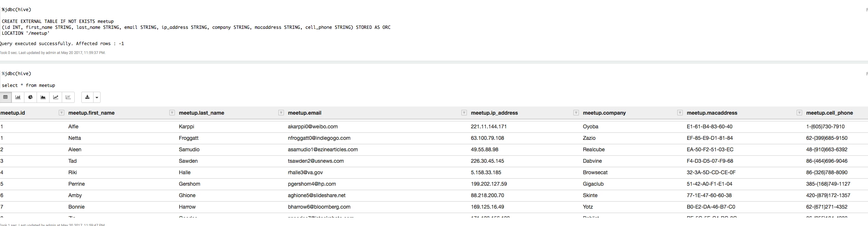Place cursor in the 'select * from meetup' query
868x226 pixels.
point(28,85)
